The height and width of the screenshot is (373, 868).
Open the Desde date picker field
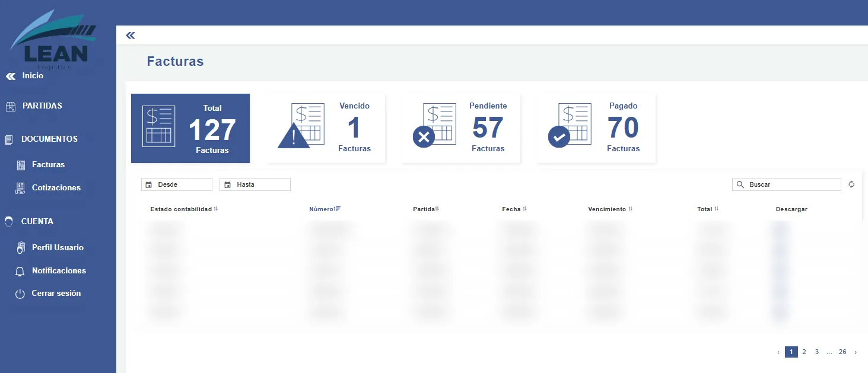pos(177,184)
